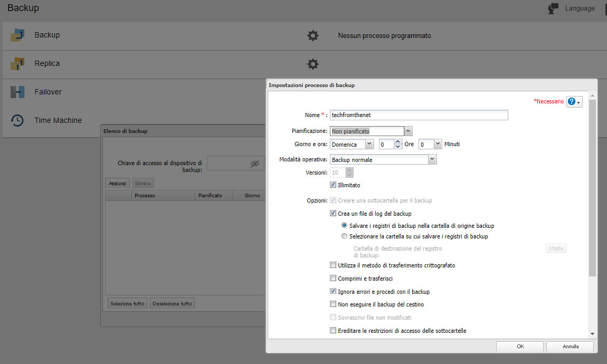This screenshot has height=364, width=607.
Task: Click the blue help question mark icon
Action: click(571, 102)
